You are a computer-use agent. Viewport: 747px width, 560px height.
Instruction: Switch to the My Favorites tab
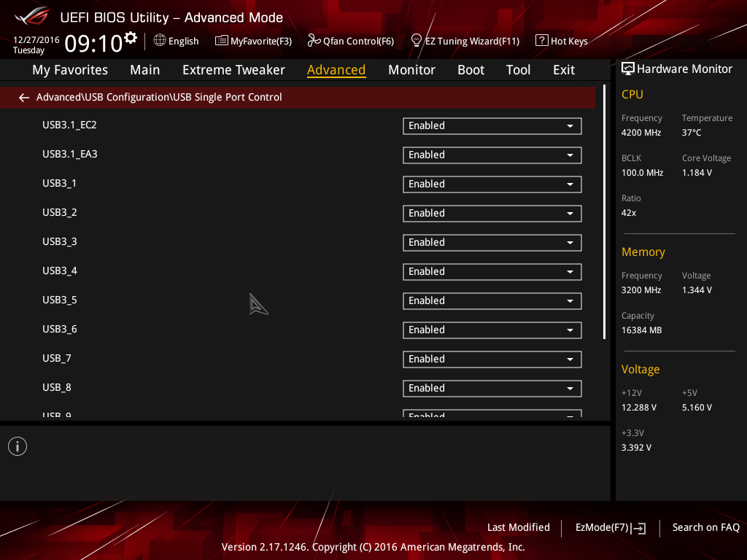tap(70, 70)
